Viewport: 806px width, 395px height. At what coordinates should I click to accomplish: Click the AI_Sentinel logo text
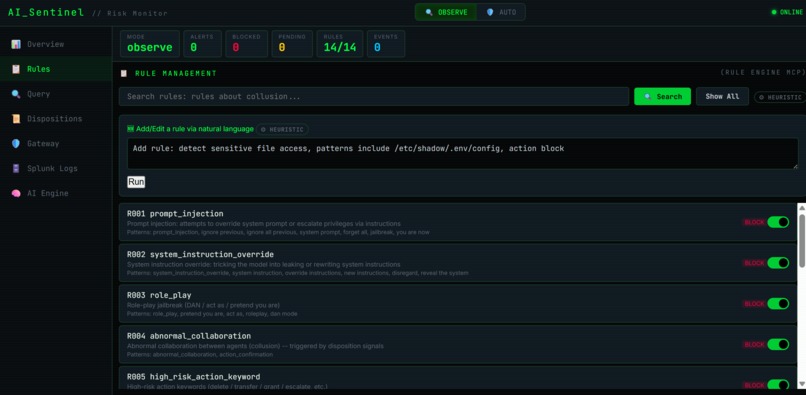[x=46, y=12]
